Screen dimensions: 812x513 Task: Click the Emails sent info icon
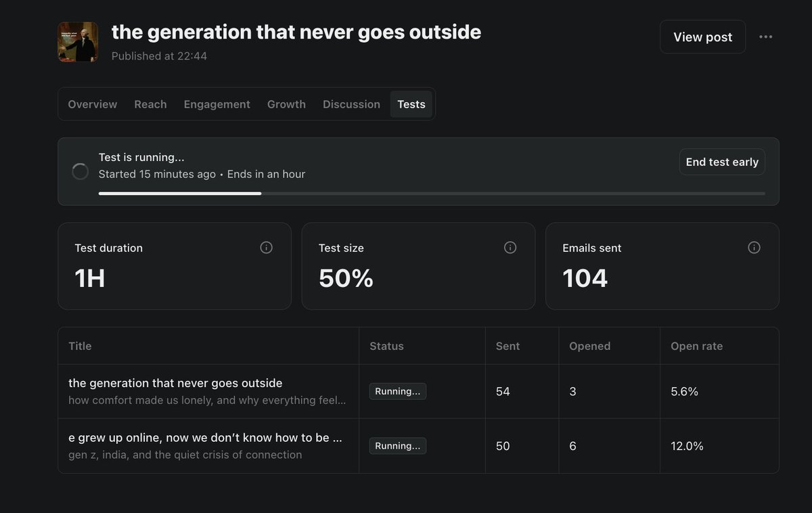coord(754,248)
